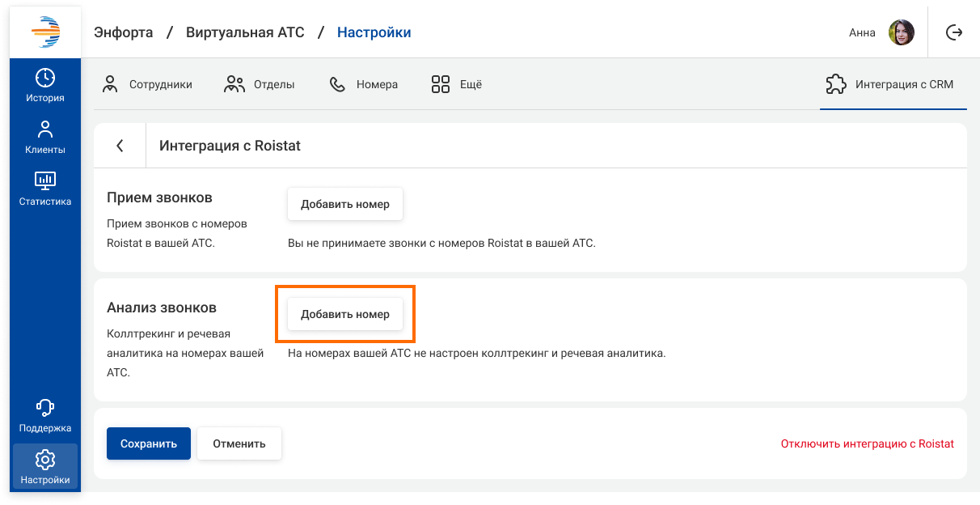Click Отключить интеграцию с Roistat link
The height and width of the screenshot is (505, 980).
(x=867, y=443)
